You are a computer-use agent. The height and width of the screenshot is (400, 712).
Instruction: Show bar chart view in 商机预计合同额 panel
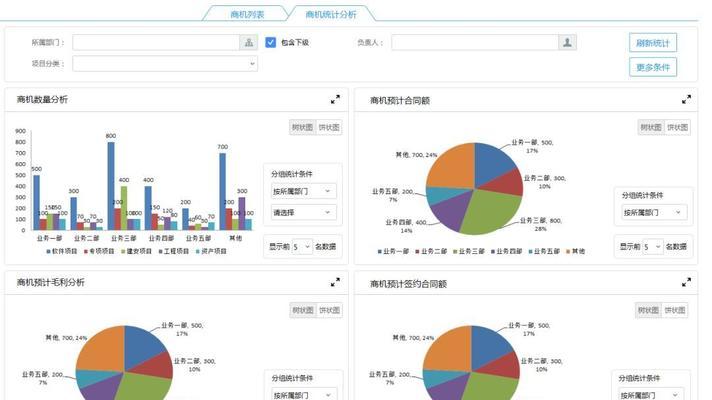tap(651, 127)
